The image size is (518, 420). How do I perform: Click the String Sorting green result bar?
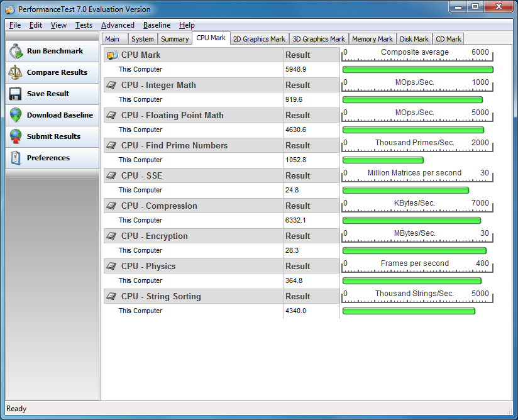(409, 311)
